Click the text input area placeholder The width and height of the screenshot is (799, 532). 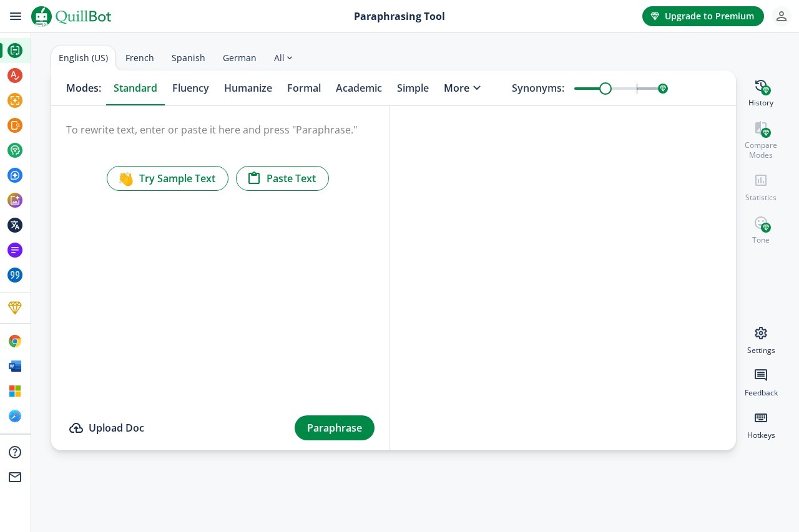[212, 130]
